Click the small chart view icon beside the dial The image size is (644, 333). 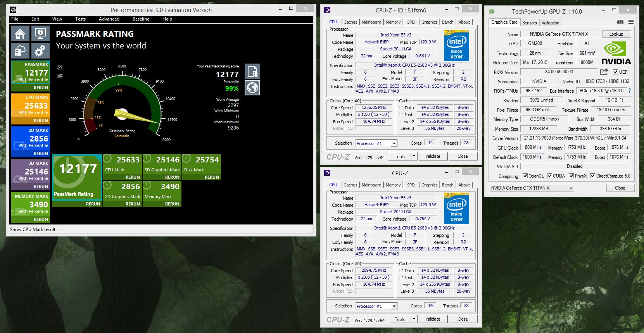[60, 75]
